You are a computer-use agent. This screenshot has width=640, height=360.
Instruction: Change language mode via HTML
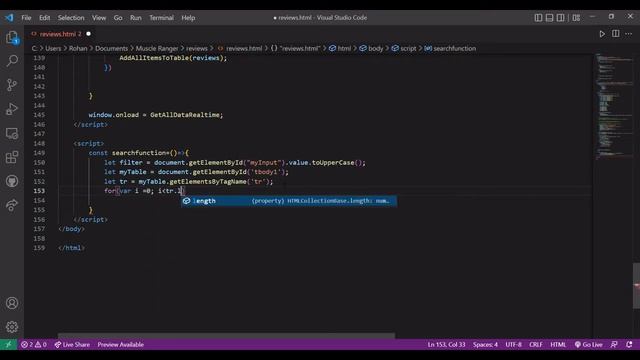(x=558, y=344)
